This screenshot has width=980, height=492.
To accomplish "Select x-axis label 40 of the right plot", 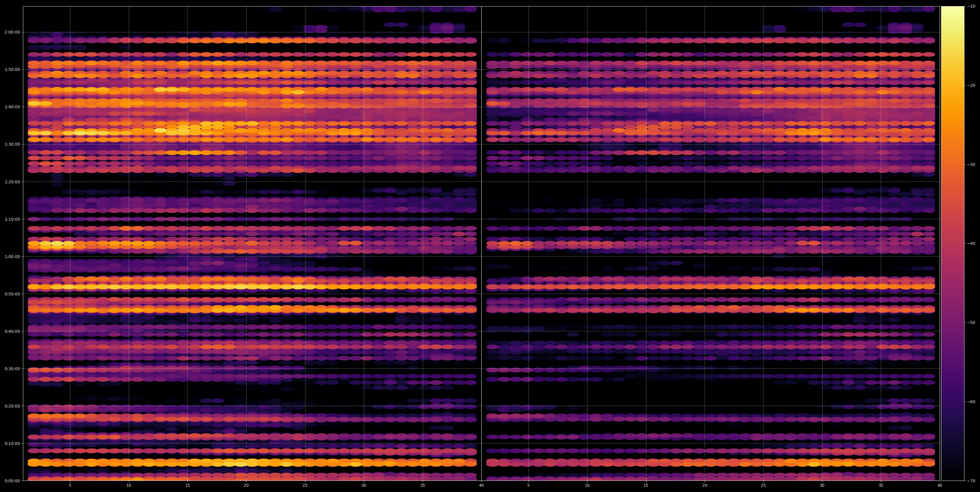I will [940, 486].
